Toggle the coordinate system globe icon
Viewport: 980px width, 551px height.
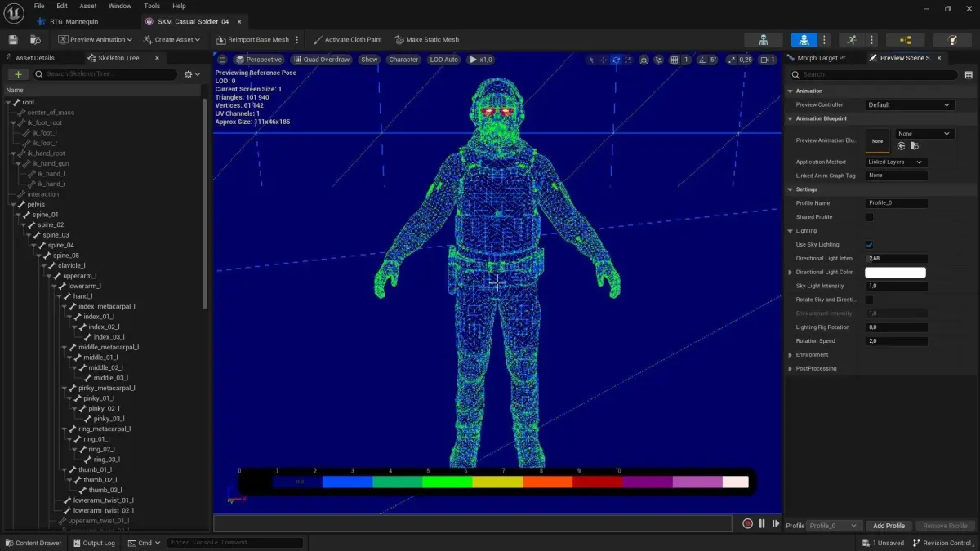click(x=644, y=60)
